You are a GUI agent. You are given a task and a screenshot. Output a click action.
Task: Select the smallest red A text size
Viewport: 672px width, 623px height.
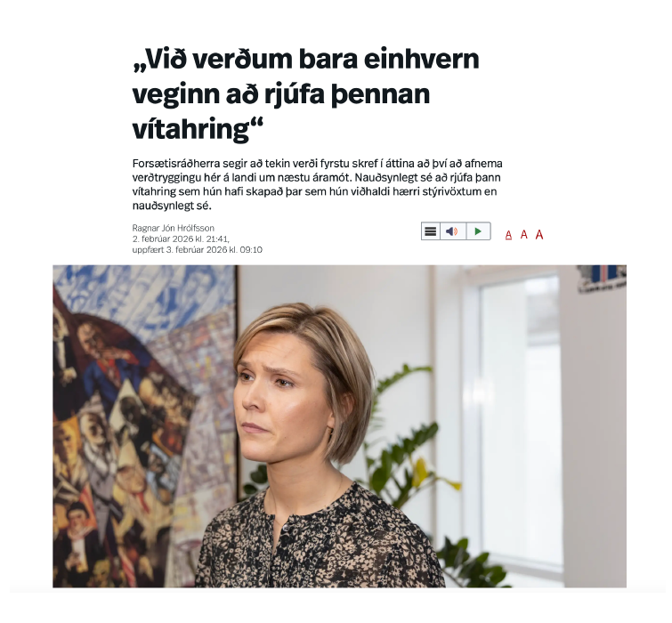(508, 235)
